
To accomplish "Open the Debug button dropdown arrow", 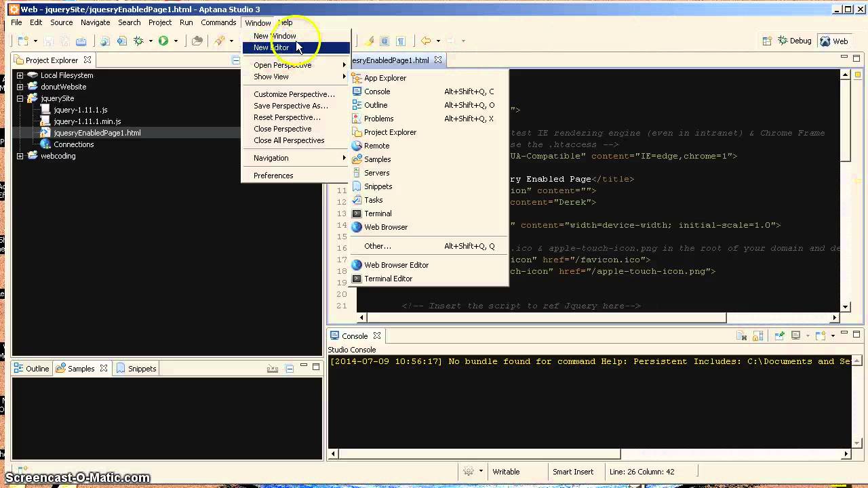I will pos(150,41).
